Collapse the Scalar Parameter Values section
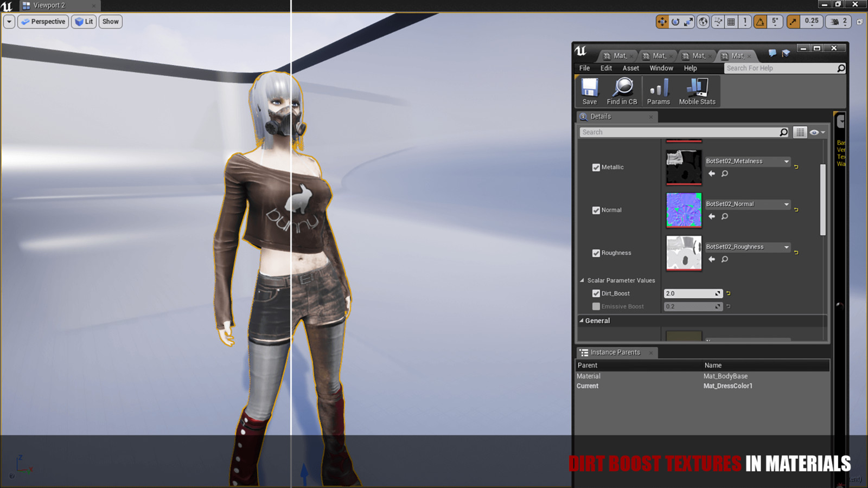 [x=582, y=280]
